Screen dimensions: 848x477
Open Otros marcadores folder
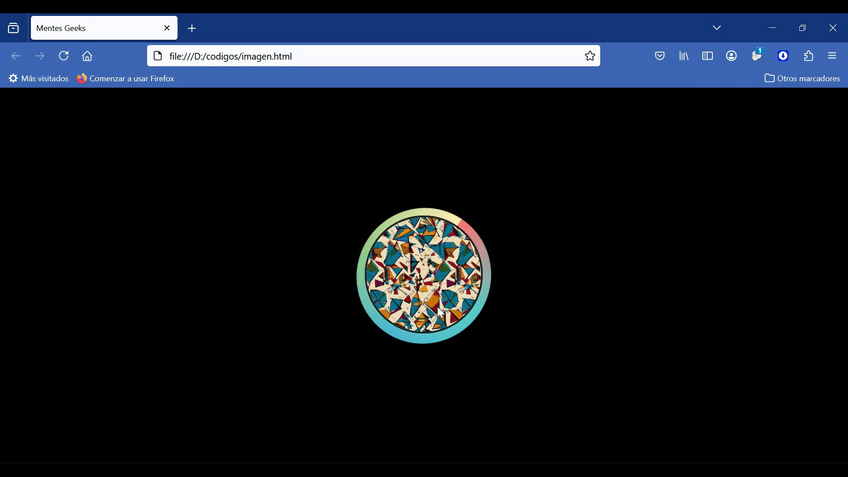coord(802,78)
